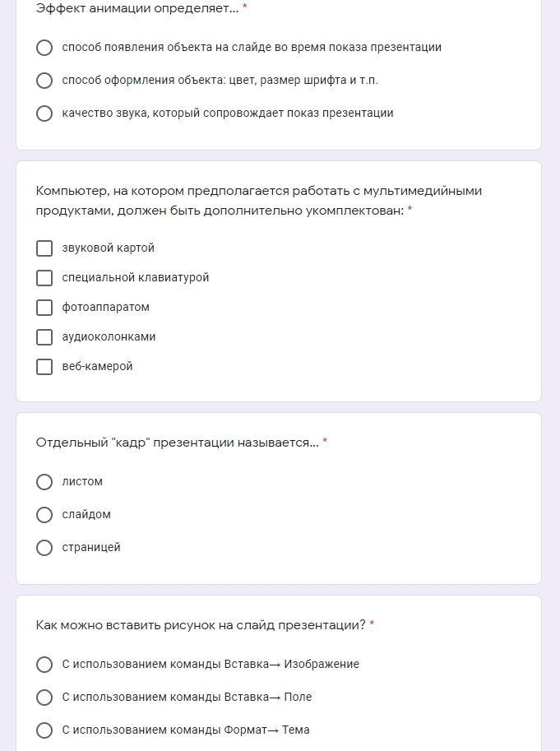Pick the 'страницей' radio button
The image size is (560, 751).
point(44,548)
